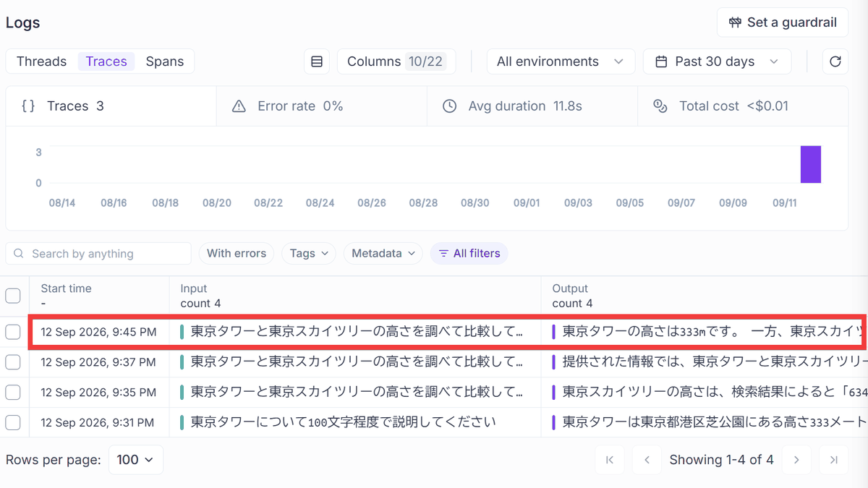
Task: Click the Error rate warning icon
Action: [x=239, y=106]
